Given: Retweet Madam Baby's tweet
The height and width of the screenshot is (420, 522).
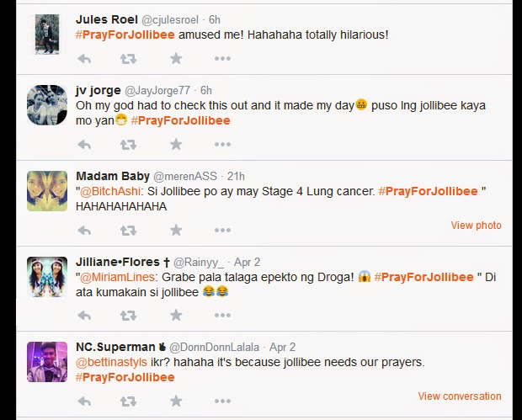Looking at the screenshot, I should click(128, 231).
